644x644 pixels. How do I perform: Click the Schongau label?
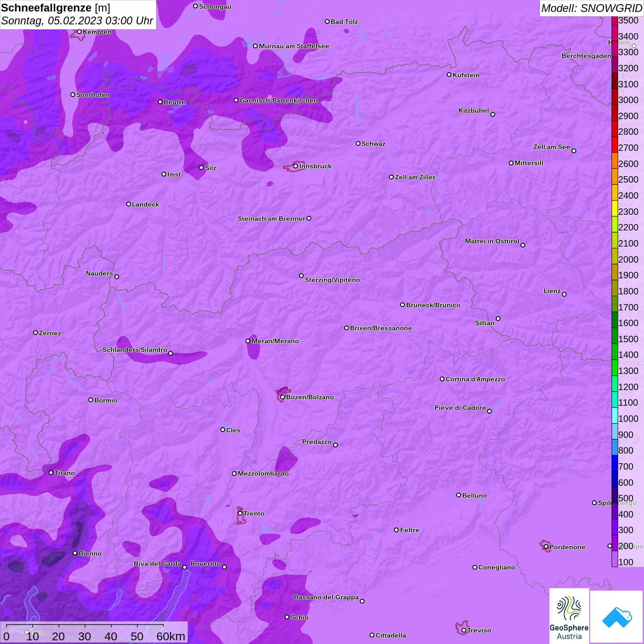pyautogui.click(x=215, y=6)
